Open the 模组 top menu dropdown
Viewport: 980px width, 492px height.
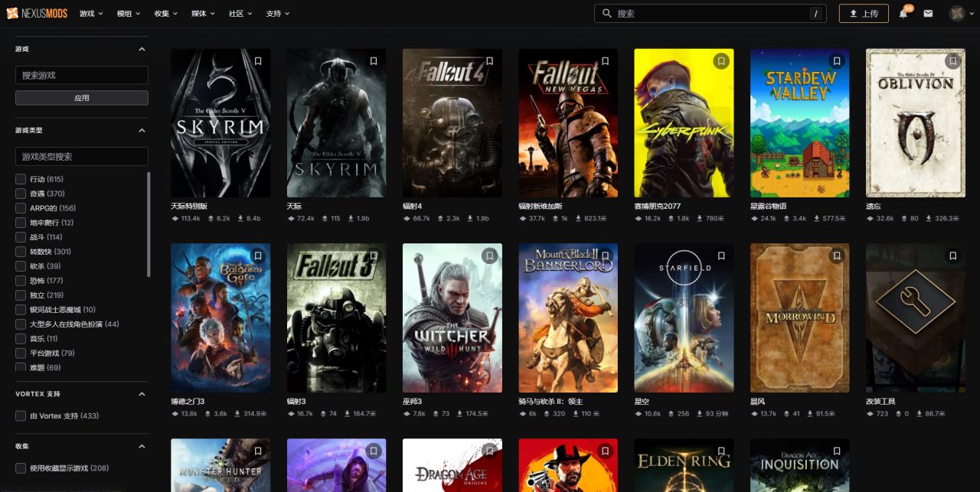[129, 14]
